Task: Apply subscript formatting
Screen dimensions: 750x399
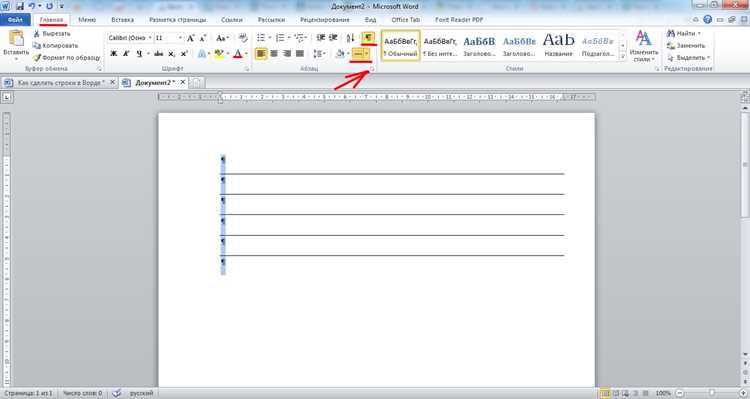Action: 171,54
